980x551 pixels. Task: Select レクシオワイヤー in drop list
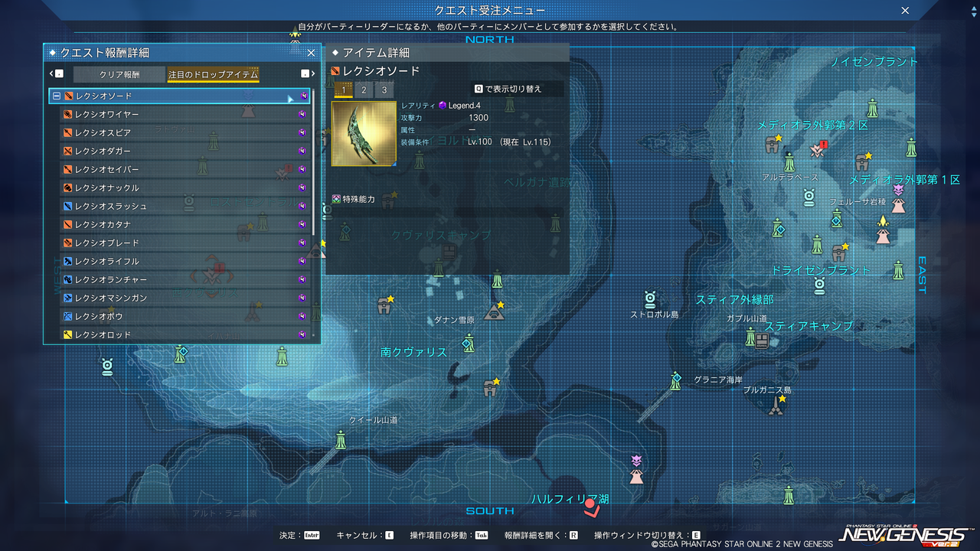185,115
